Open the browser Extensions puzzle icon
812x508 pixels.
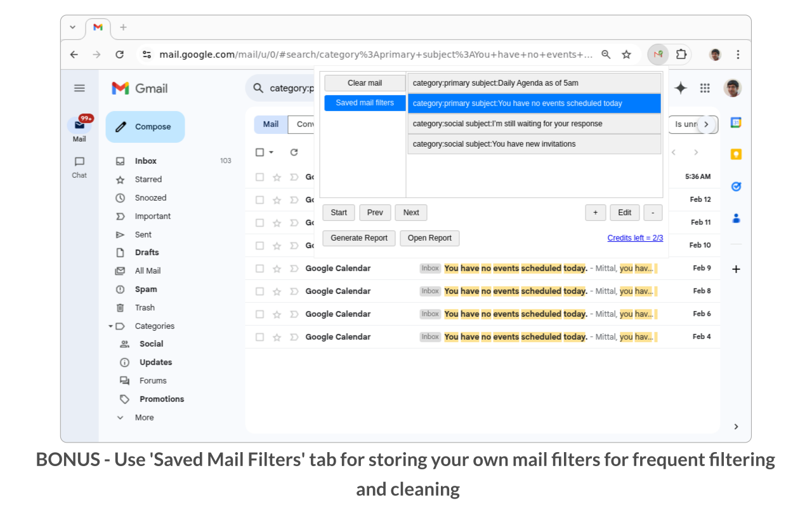click(681, 55)
